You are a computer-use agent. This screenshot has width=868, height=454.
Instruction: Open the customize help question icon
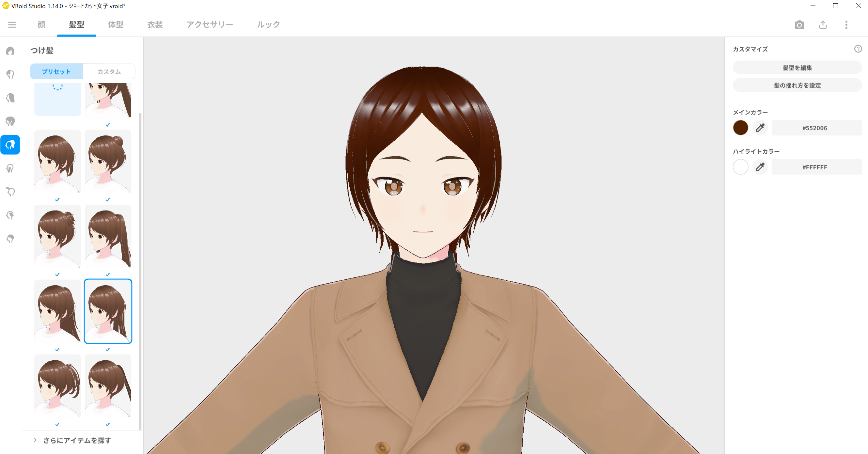pyautogui.click(x=858, y=49)
